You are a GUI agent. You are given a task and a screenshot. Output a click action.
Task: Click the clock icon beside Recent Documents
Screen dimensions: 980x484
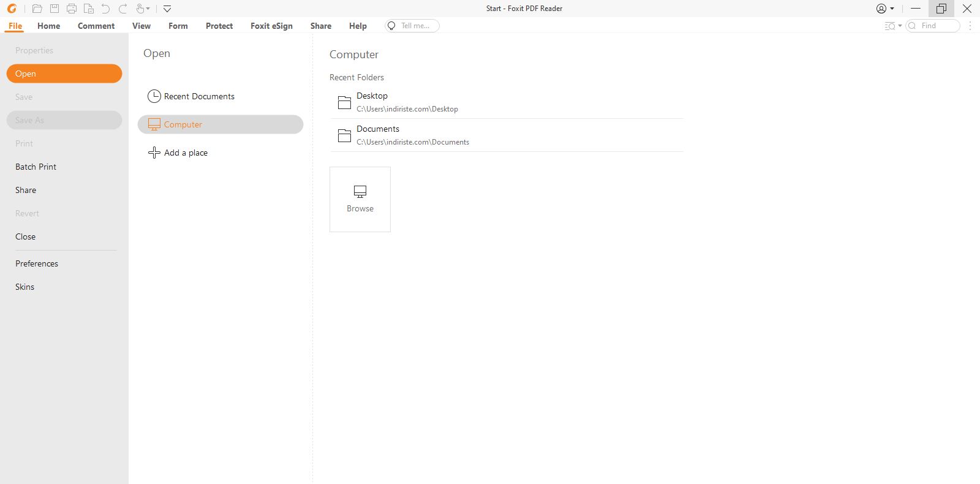pos(154,96)
